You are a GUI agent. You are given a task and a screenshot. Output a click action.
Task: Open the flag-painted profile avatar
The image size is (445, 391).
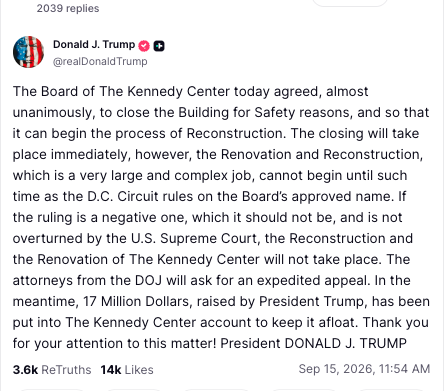click(x=28, y=52)
